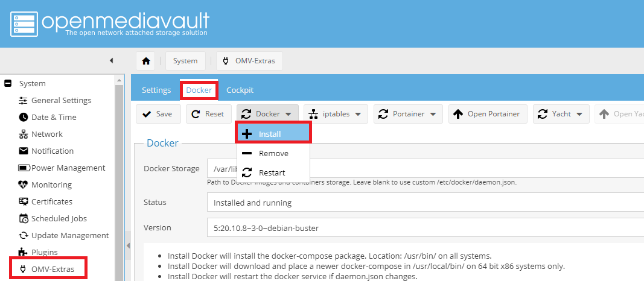
Task: Click the Version field
Action: point(426,228)
